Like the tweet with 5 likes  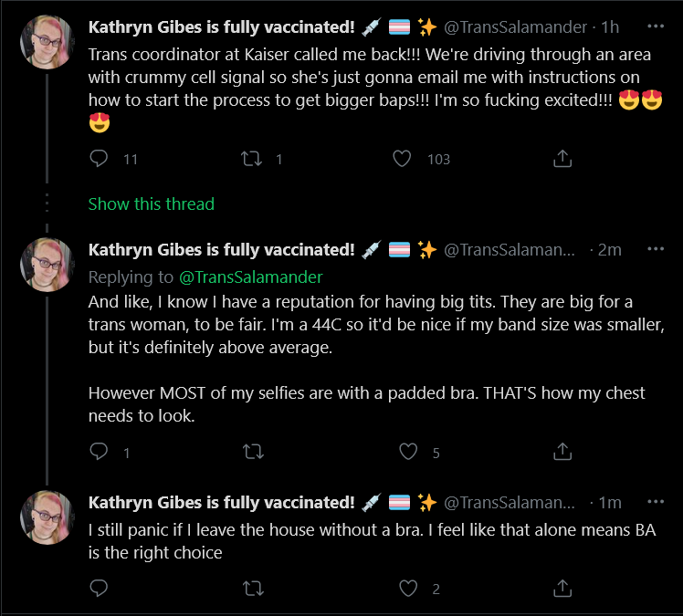pyautogui.click(x=408, y=452)
